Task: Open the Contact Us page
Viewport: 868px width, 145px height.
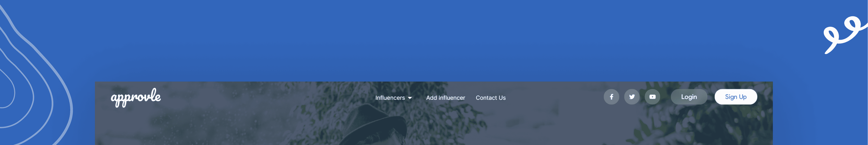Action: point(491,98)
